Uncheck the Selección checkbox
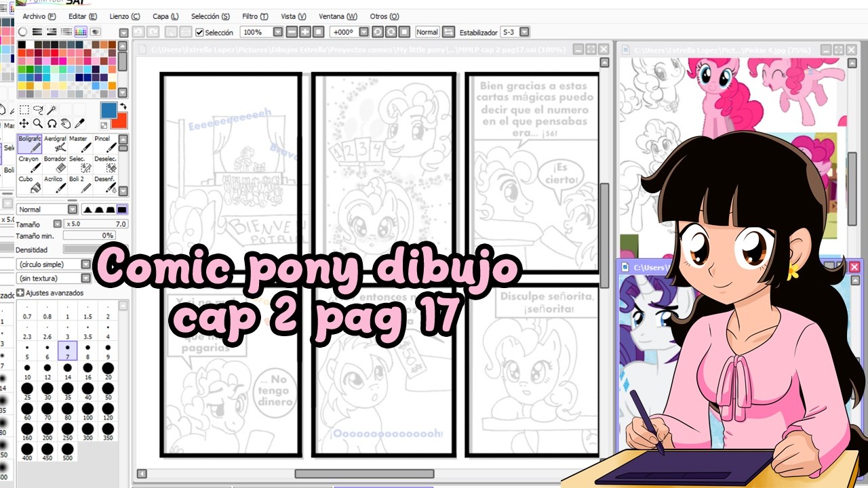 tap(199, 33)
